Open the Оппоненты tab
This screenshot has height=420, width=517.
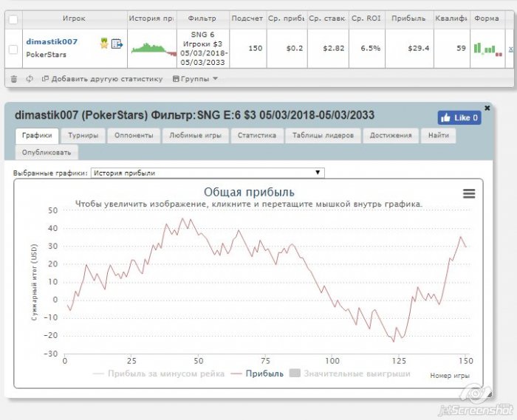tap(134, 135)
